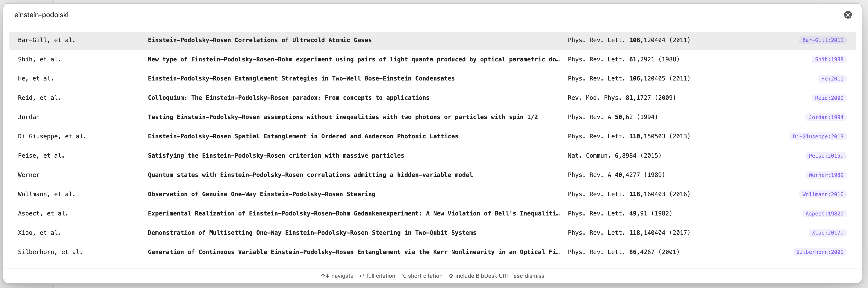The height and width of the screenshot is (288, 868).
Task: Click the Xiao:2017a cite key tag
Action: coord(827,233)
